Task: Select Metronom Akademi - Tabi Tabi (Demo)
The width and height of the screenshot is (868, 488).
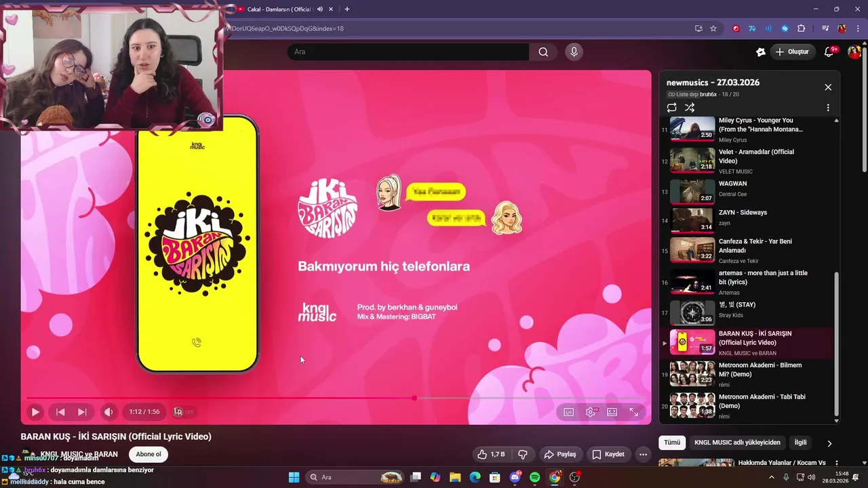Action: point(745,405)
